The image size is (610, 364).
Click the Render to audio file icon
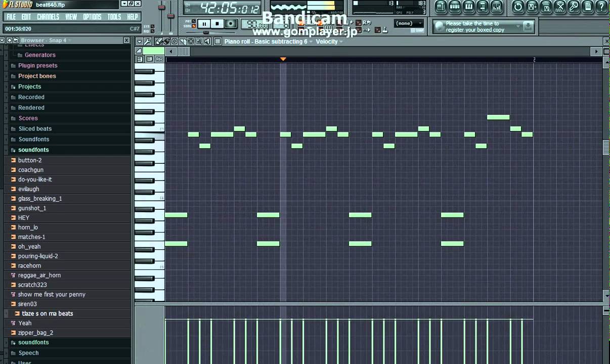pyautogui.click(x=546, y=7)
